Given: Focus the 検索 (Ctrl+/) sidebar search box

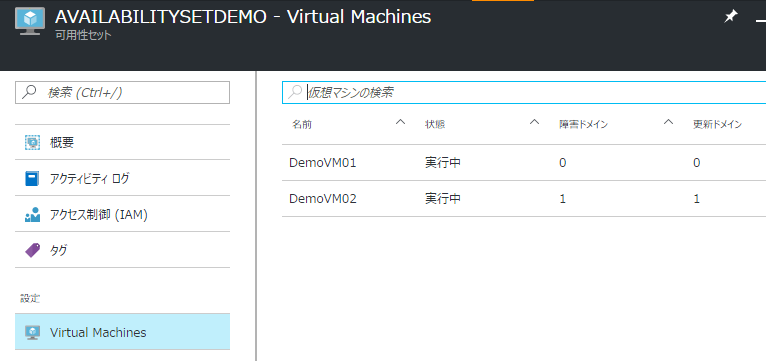Looking at the screenshot, I should (x=122, y=92).
